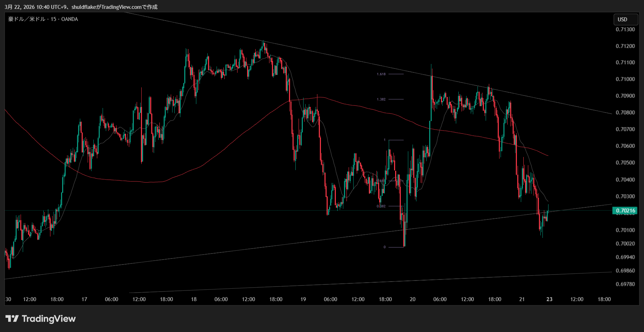644x332 pixels.
Task: Click date label 21 on time axis
Action: coord(522,299)
